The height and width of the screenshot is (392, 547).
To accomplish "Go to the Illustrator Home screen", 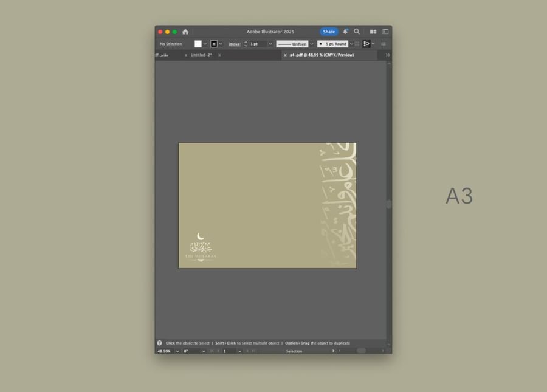I will tap(185, 32).
